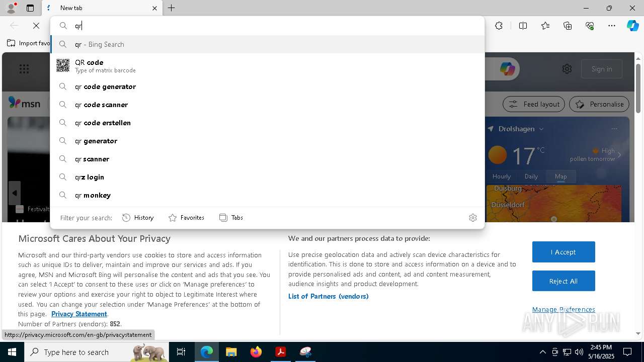Open MSN page settings gear
Screen dimensions: 644x362
click(567, 69)
